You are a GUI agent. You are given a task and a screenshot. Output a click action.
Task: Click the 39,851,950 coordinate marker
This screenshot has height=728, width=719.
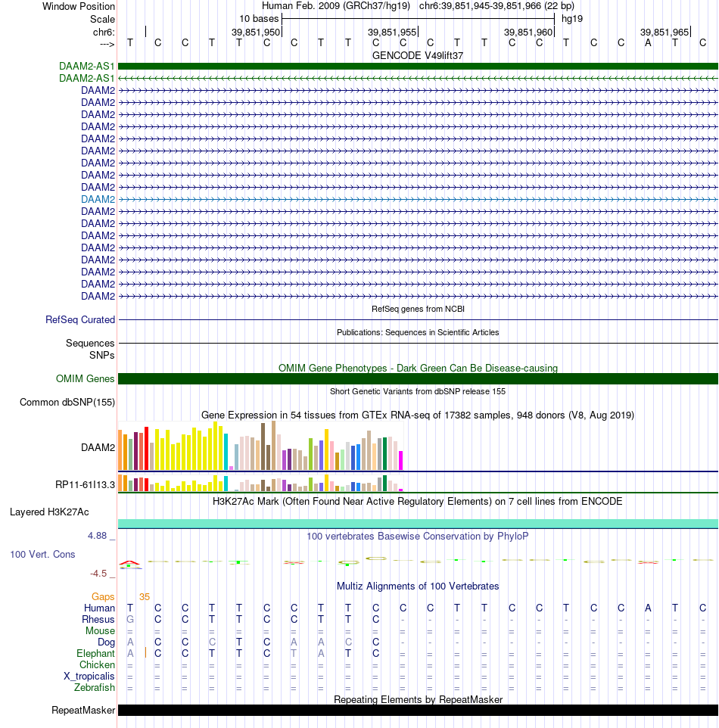pos(256,32)
